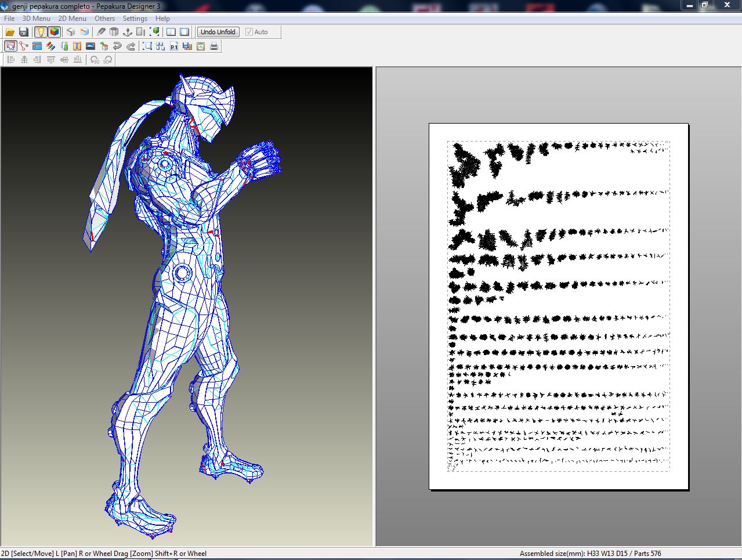Click the picture image insert icon
Screen dimensions: 742x560
91,46
